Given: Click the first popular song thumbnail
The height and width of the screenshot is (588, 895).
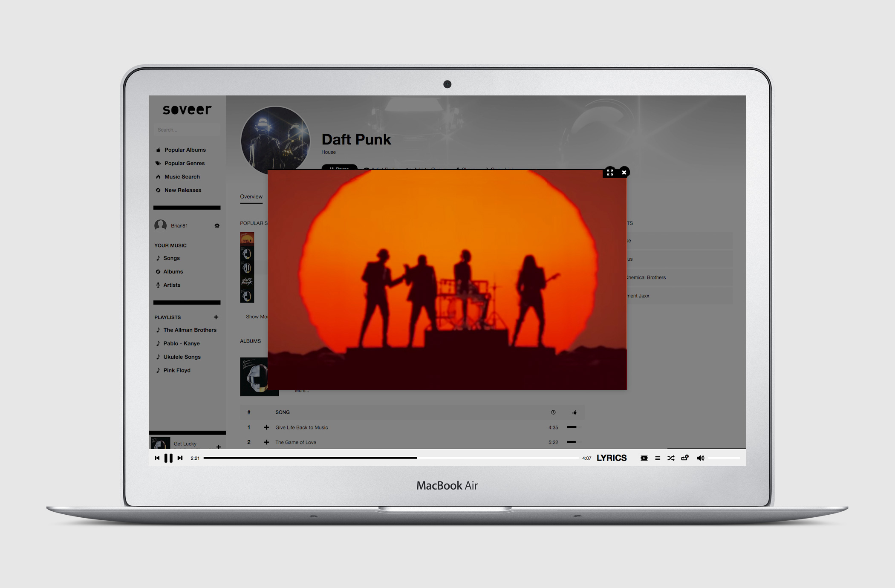Looking at the screenshot, I should 247,239.
